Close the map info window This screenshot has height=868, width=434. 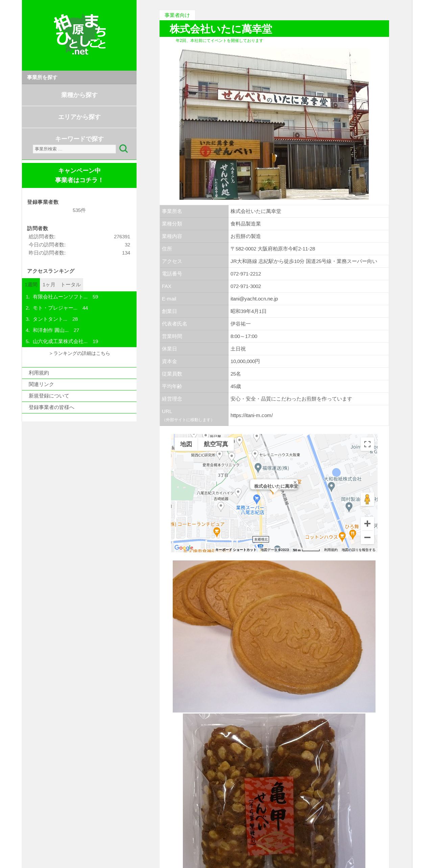[x=295, y=482]
